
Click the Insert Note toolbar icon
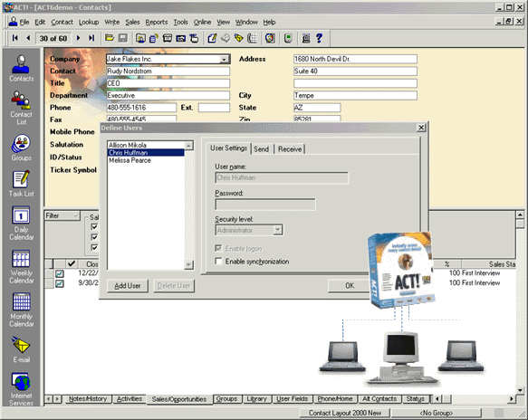pyautogui.click(x=154, y=38)
